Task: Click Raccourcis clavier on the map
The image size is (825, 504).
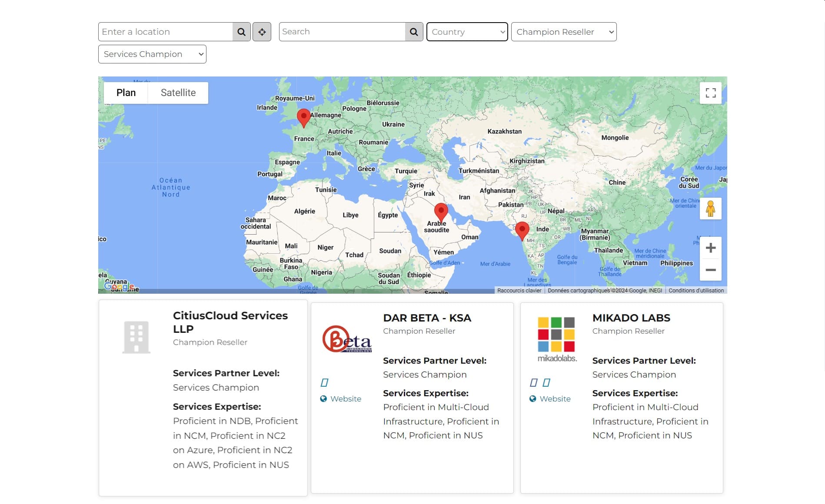Action: coord(519,291)
